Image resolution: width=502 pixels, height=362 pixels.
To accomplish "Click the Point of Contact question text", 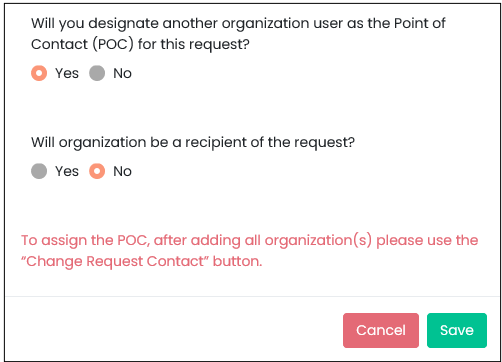I will click(x=238, y=34).
